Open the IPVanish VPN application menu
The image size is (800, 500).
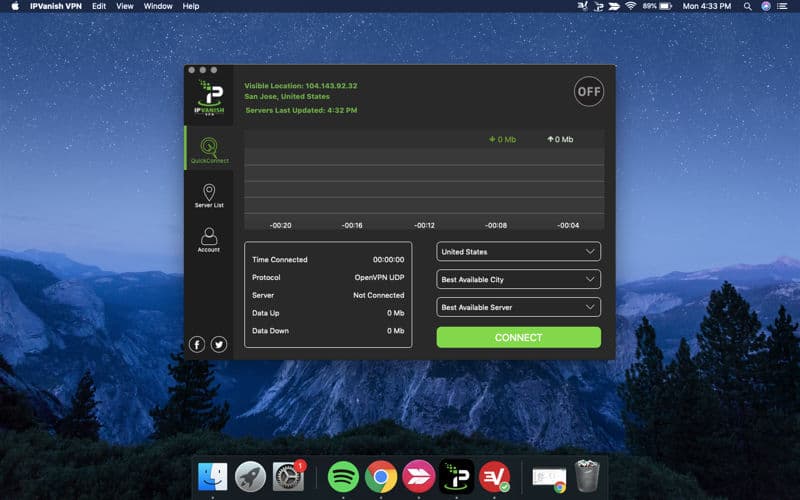pyautogui.click(x=56, y=6)
